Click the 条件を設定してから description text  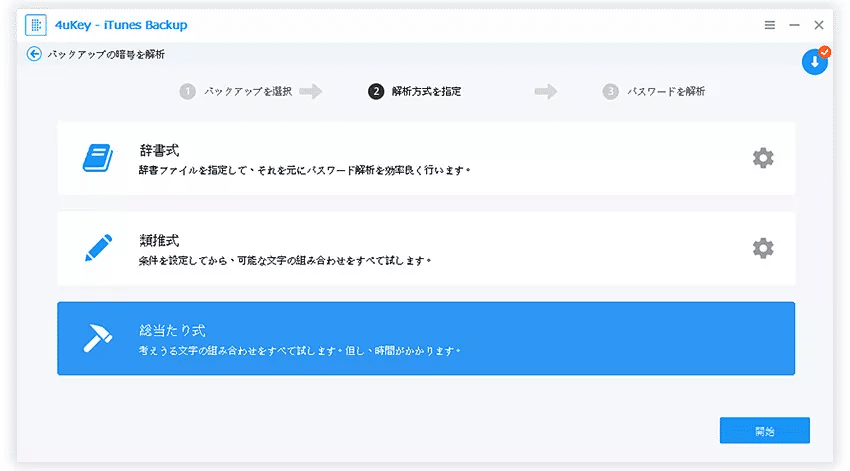tap(285, 261)
